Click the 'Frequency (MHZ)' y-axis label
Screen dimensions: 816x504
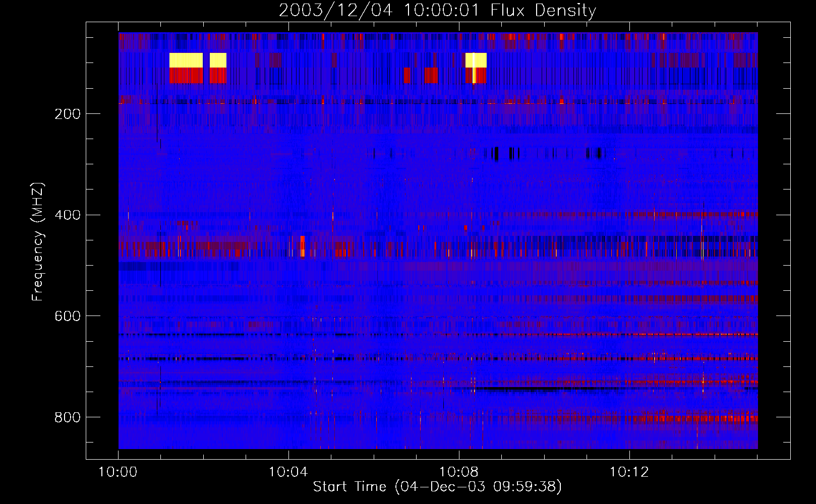pos(38,241)
